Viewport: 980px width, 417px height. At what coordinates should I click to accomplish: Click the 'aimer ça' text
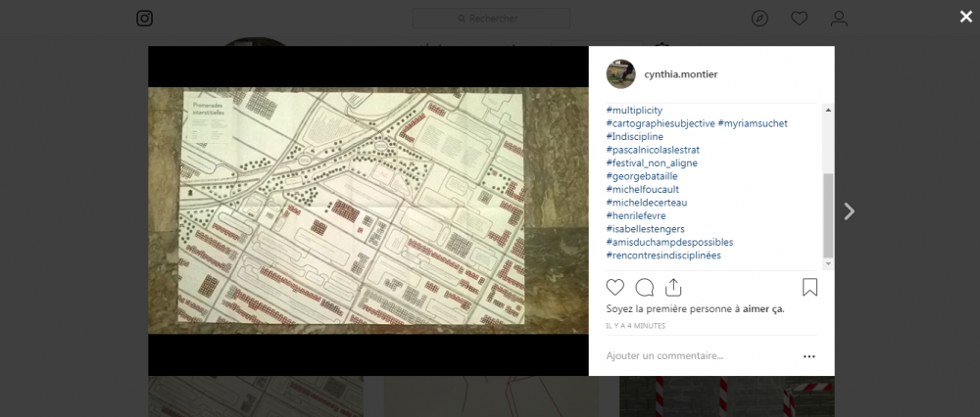point(763,309)
